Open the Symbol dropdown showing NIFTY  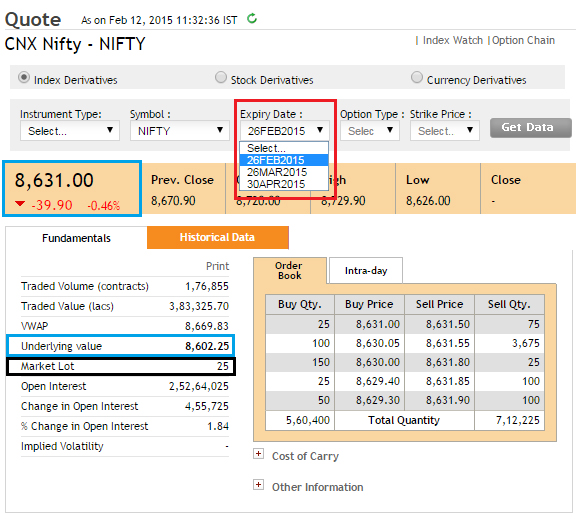180,131
